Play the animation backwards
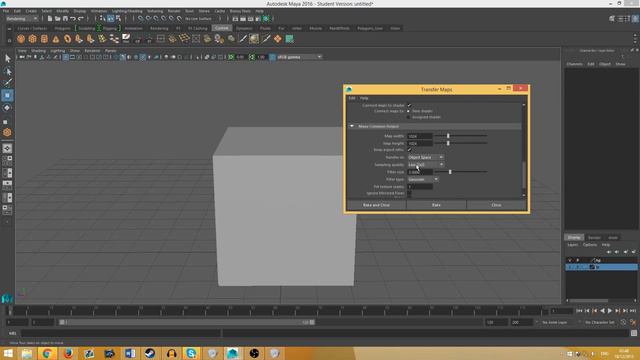Screen dimensions: 640x360 [602, 311]
